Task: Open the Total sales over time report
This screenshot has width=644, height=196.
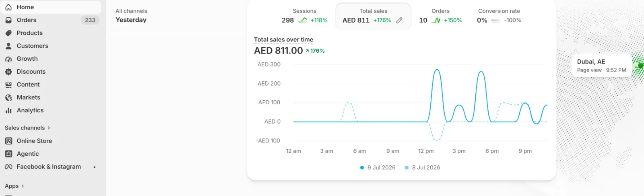Action: point(283,39)
